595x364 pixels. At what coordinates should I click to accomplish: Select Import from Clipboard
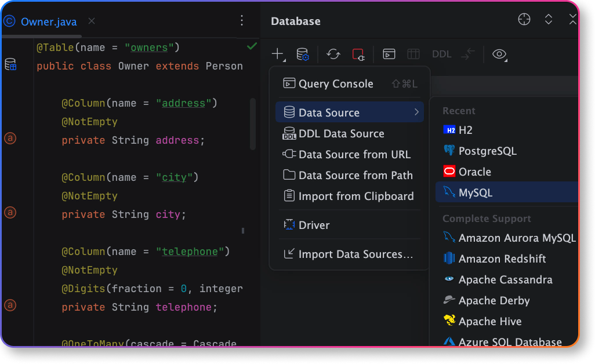tap(350, 196)
